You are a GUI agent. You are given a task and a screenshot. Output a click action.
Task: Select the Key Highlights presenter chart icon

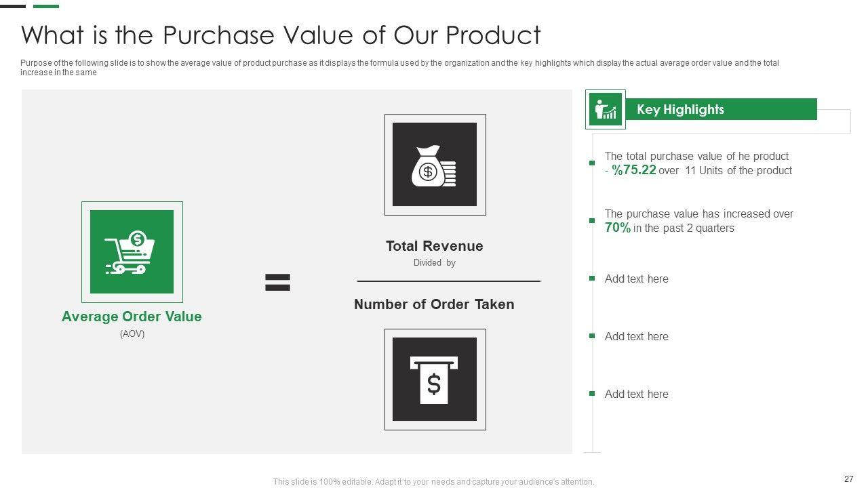(605, 109)
